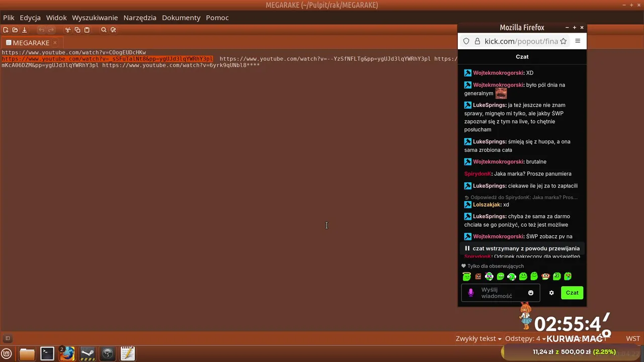
Task: Open the file manager folder taskbar icon
Action: point(27,354)
